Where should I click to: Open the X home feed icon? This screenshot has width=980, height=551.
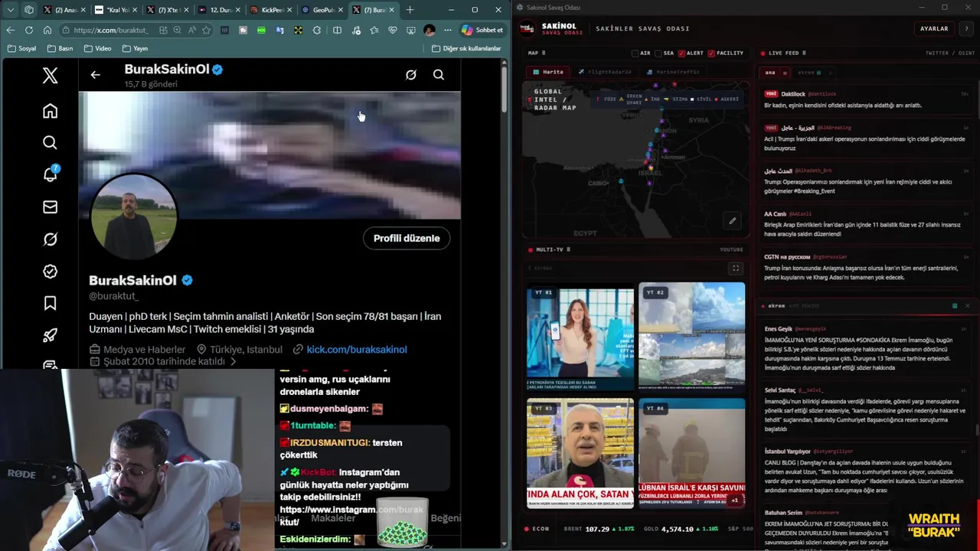tap(50, 111)
